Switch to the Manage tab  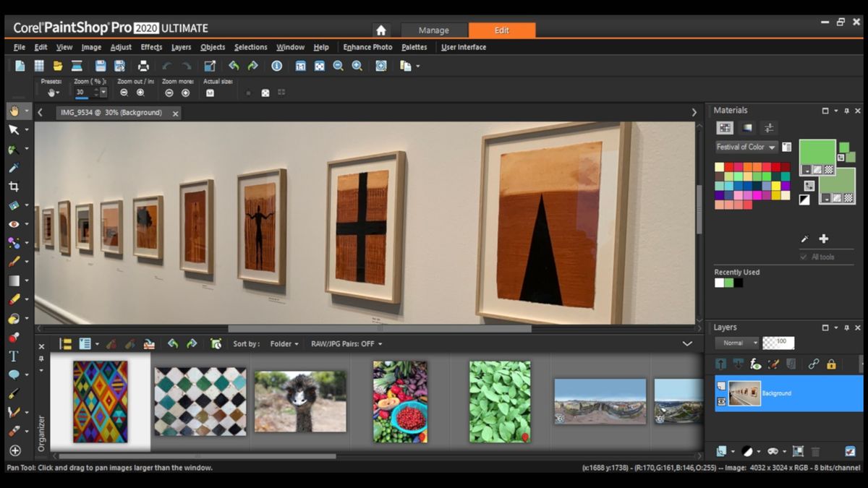pyautogui.click(x=434, y=30)
